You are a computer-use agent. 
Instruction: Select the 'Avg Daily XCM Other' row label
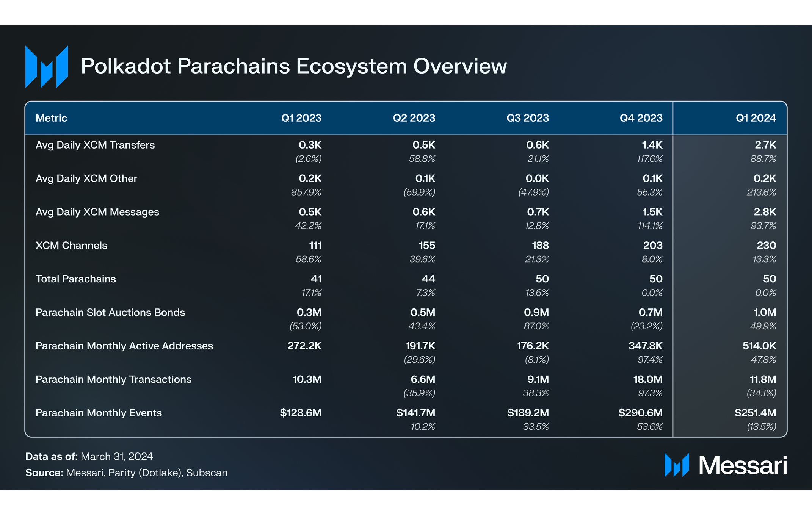point(86,178)
